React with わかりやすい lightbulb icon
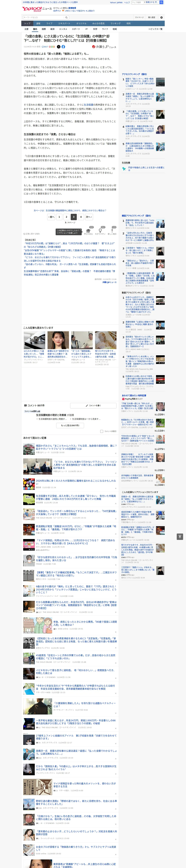 coord(100,231)
